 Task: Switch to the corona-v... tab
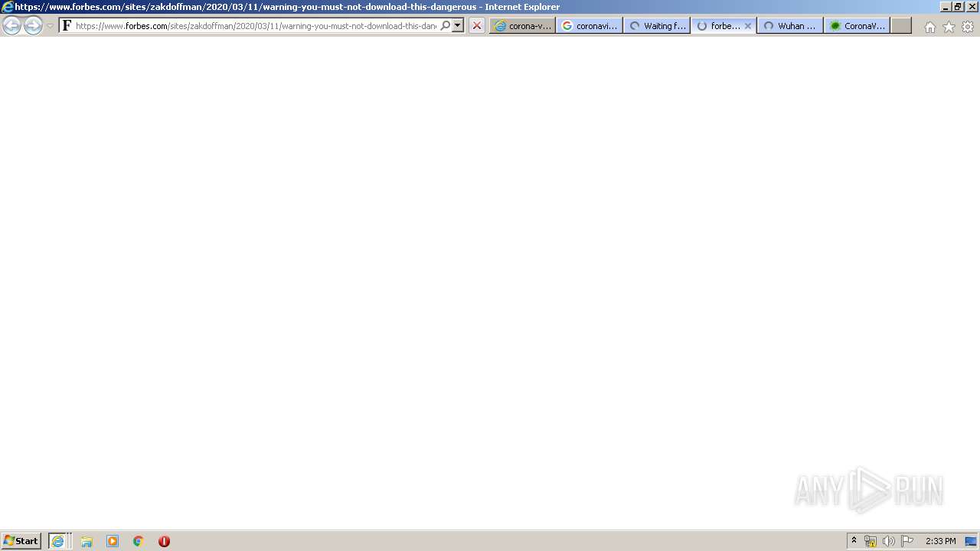click(x=522, y=25)
